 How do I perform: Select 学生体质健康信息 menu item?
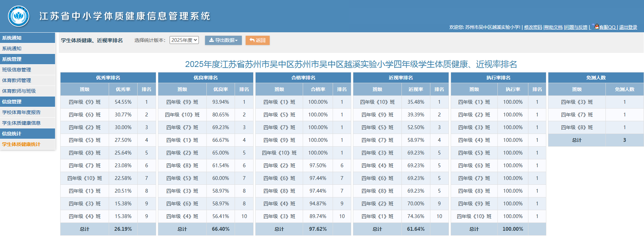click(21, 123)
